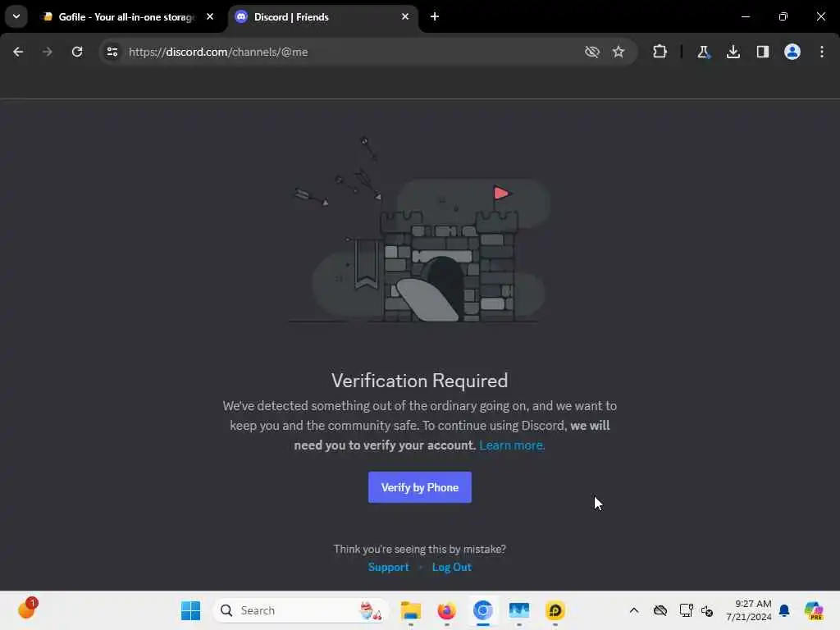Screen dimensions: 840x630
Task: Expand the tab search dropdown
Action: coord(16,16)
